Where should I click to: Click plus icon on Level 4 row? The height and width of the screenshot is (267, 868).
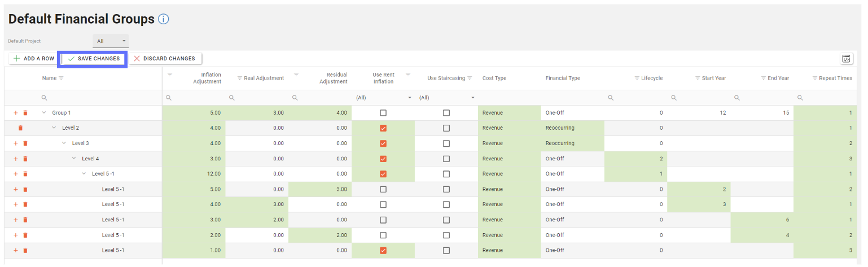coord(16,159)
